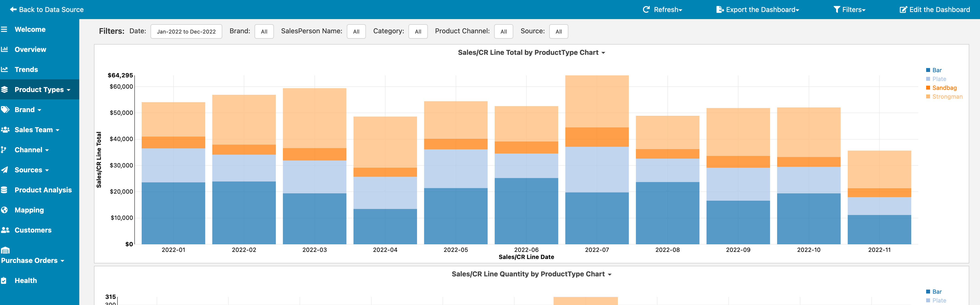Click Edit the Dashboard

click(935, 10)
